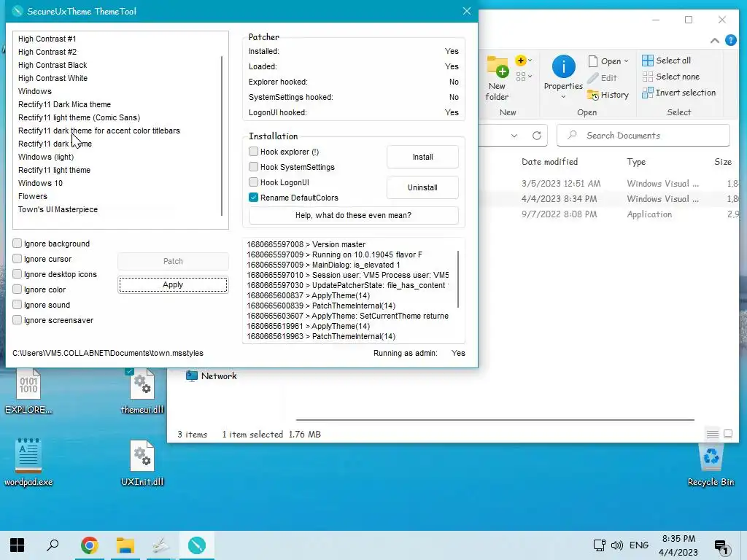747x560 pixels.
Task: Uncheck Rename DefaultColors checkbox
Action: 253,197
